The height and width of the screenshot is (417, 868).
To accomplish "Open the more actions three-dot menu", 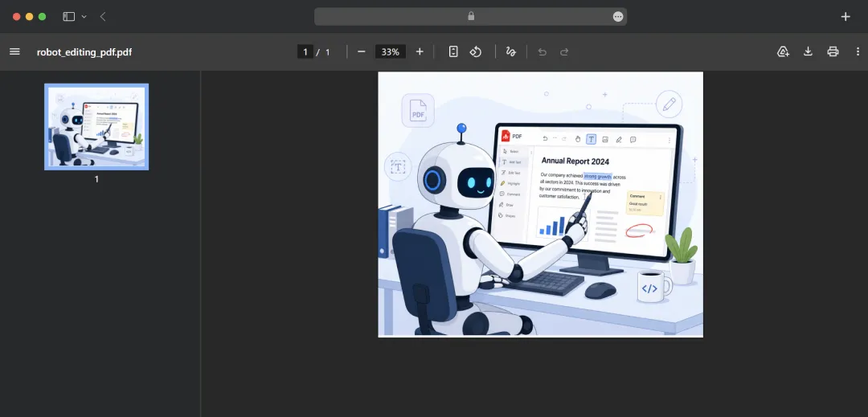I will click(x=858, y=51).
